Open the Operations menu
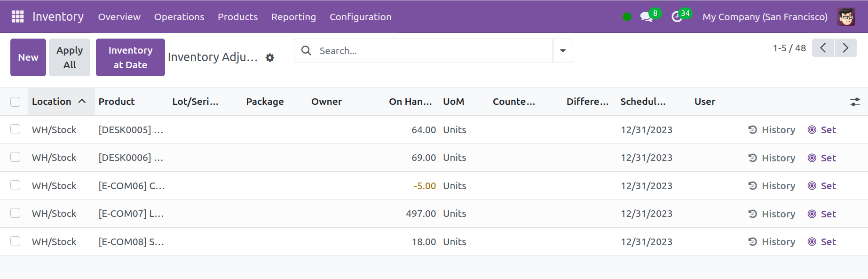Screen dimensions: 868x279 tap(179, 17)
